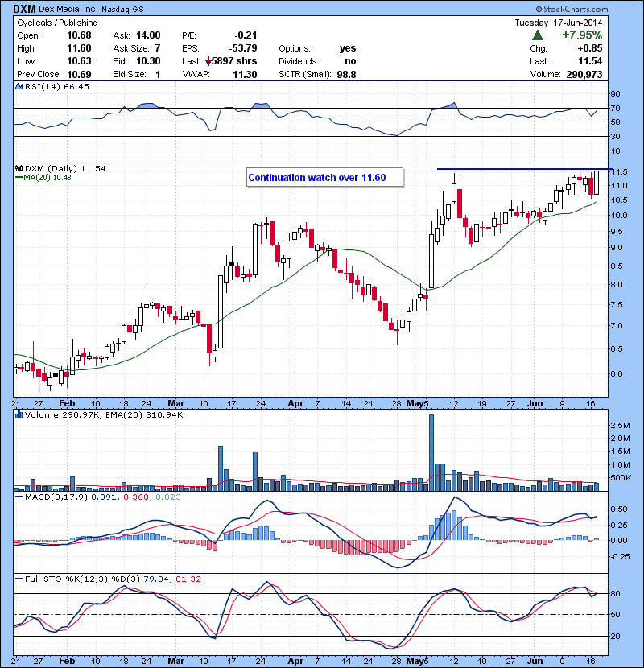644x668 pixels.
Task: Click the Low value 10.63
Action: (x=79, y=61)
